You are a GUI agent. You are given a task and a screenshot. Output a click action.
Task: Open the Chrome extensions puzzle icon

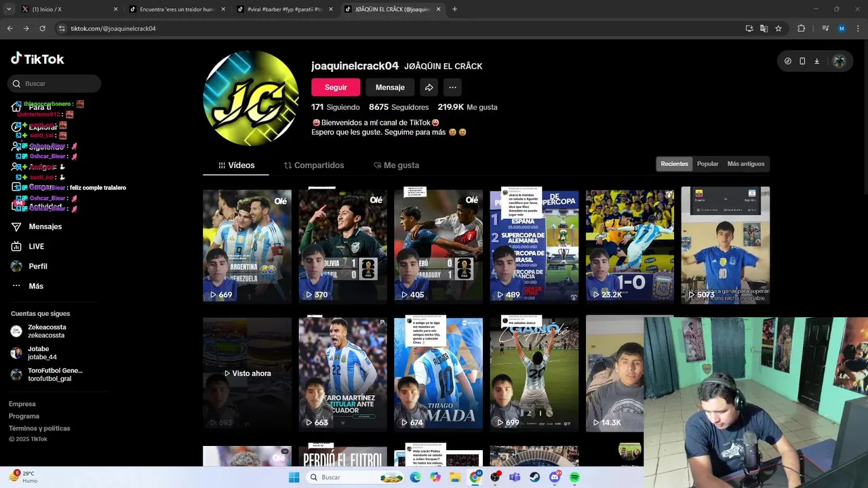(801, 28)
